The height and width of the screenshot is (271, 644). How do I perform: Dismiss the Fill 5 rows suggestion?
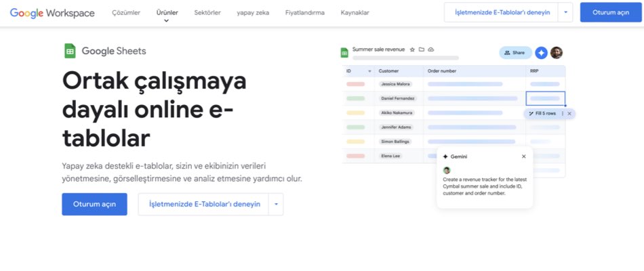coord(569,113)
